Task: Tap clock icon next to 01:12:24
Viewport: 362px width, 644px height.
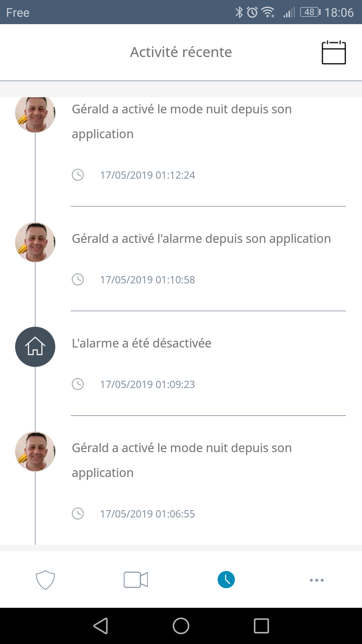Action: point(78,175)
